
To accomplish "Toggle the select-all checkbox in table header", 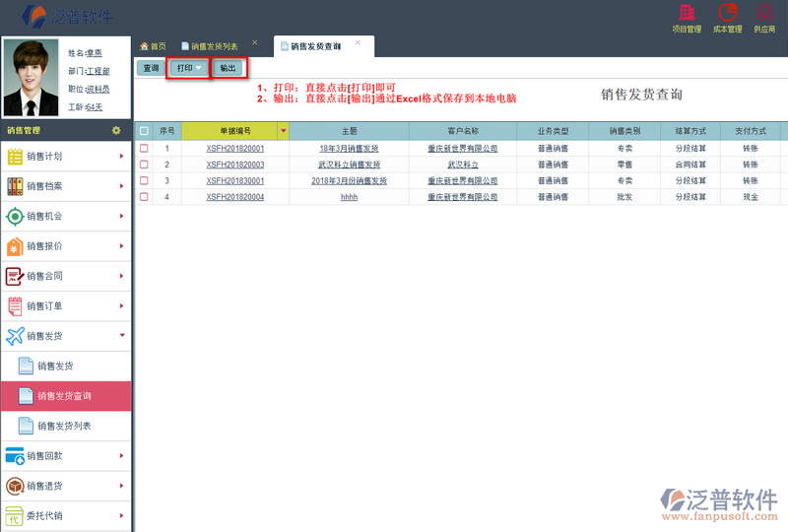I will (x=144, y=130).
